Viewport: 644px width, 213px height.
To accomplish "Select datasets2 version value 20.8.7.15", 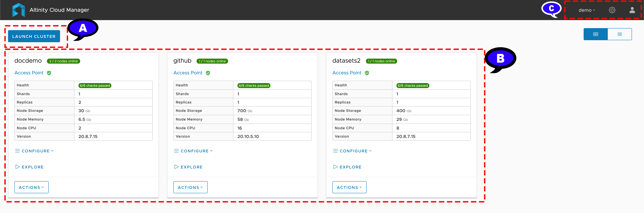I will click(x=406, y=136).
